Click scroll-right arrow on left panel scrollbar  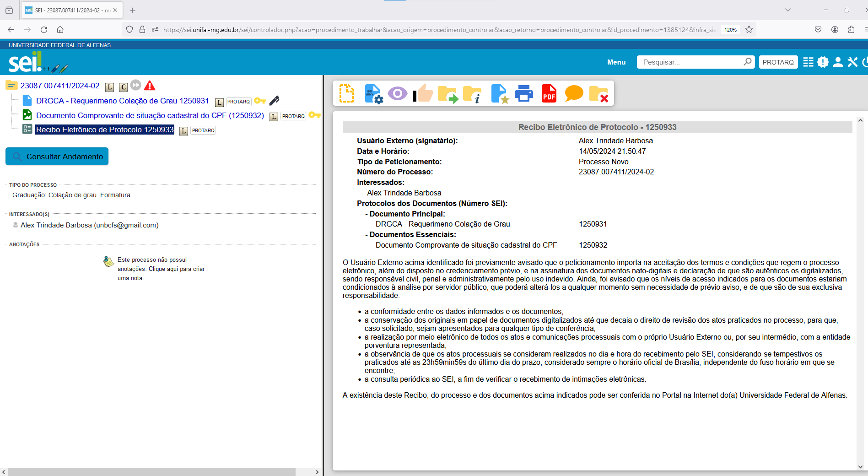(317, 472)
